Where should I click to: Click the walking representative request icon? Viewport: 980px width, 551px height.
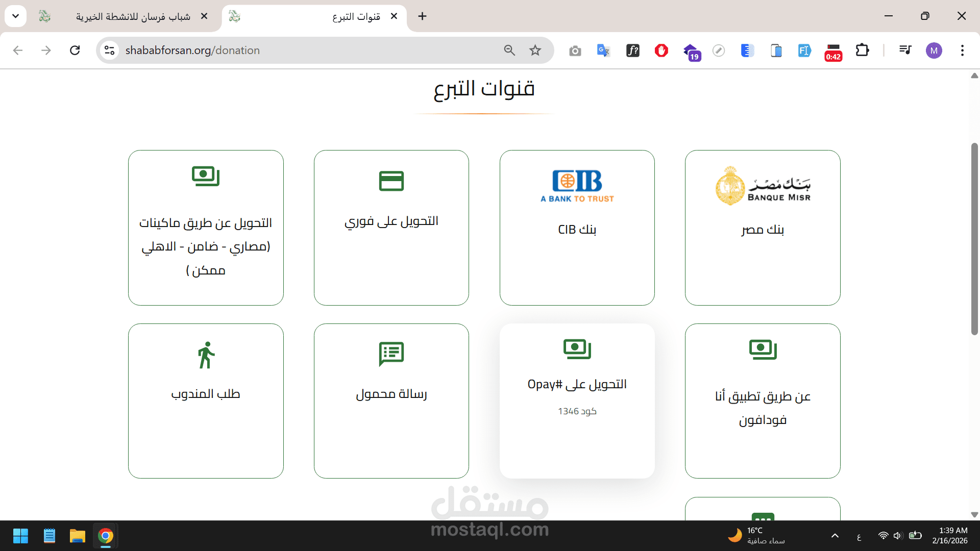(x=206, y=355)
